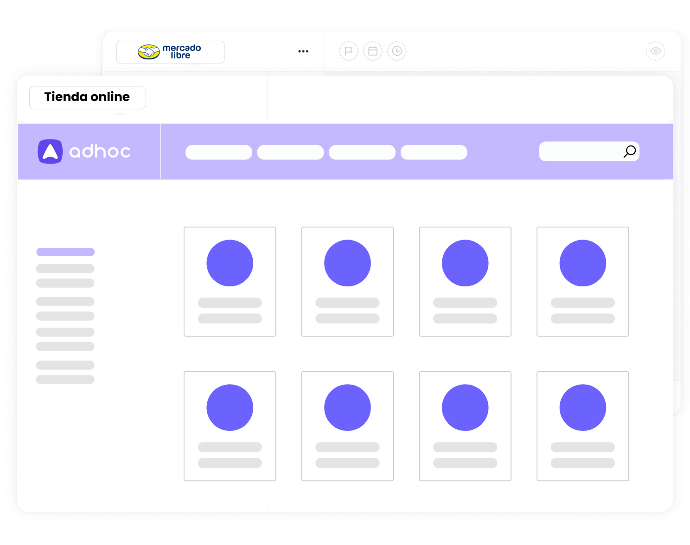Open the last product card in top row
Screen dimensions: 690x545
[x=583, y=281]
